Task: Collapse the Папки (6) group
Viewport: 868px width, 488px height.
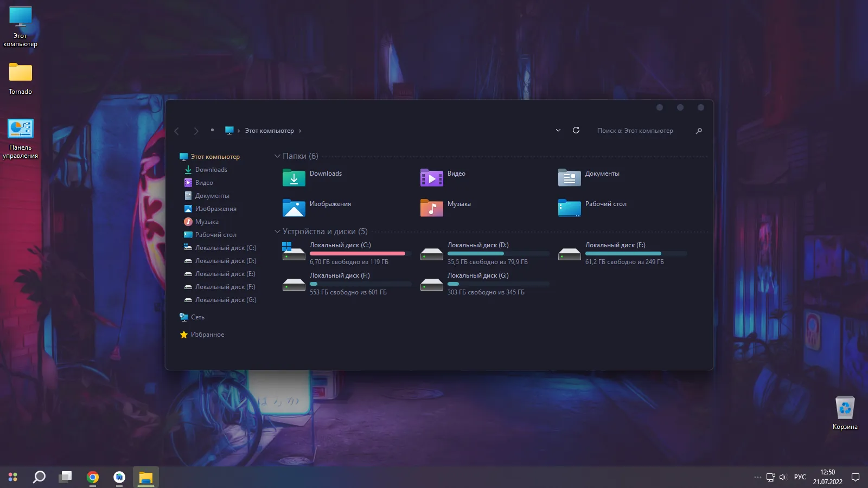Action: coord(277,156)
